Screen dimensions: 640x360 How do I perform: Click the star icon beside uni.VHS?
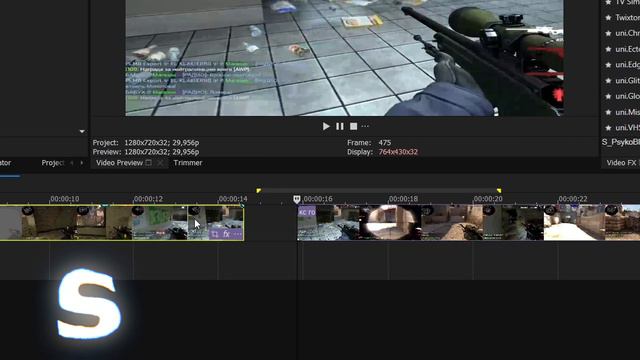tap(608, 128)
